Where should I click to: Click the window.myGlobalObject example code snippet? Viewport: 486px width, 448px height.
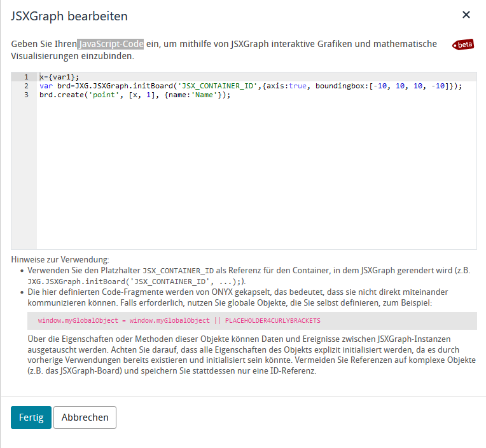pyautogui.click(x=179, y=320)
